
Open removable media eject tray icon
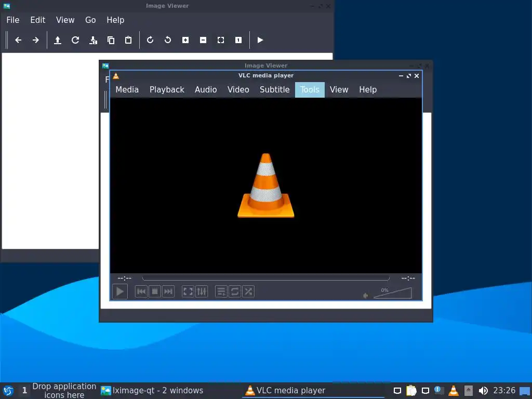click(x=468, y=391)
